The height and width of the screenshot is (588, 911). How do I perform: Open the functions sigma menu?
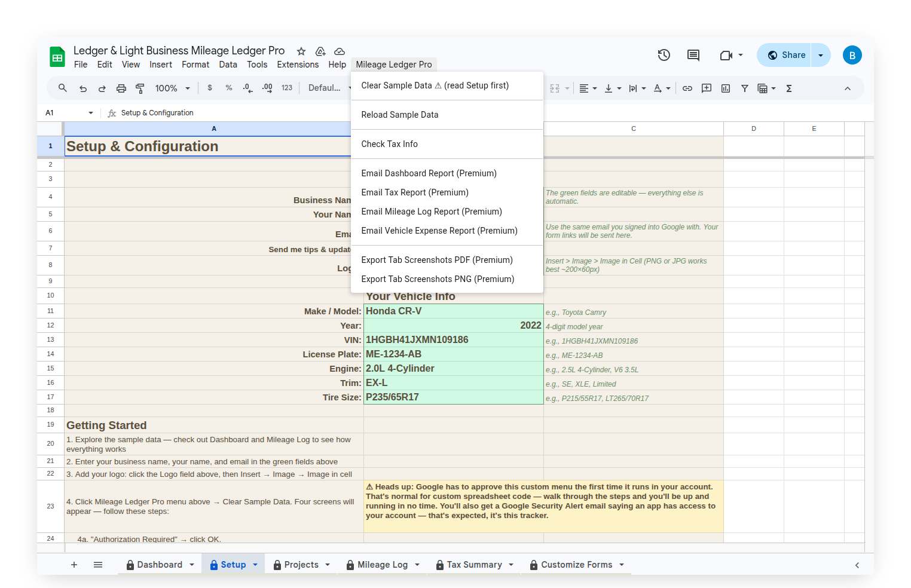point(789,88)
